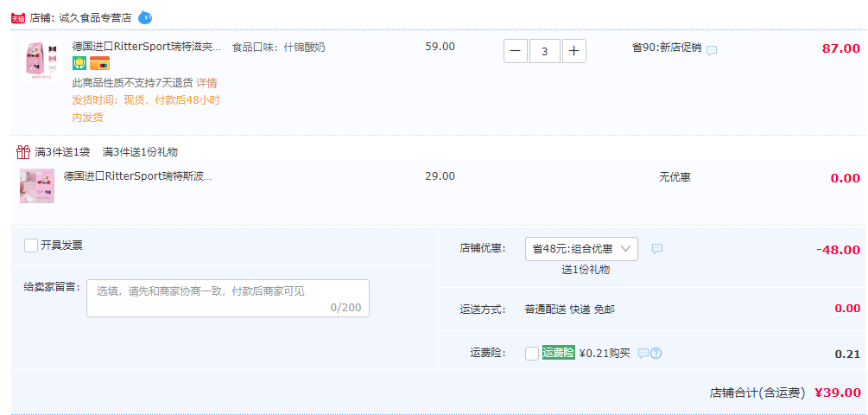Click the -48.00 discount amount
868x415 pixels.
(838, 250)
